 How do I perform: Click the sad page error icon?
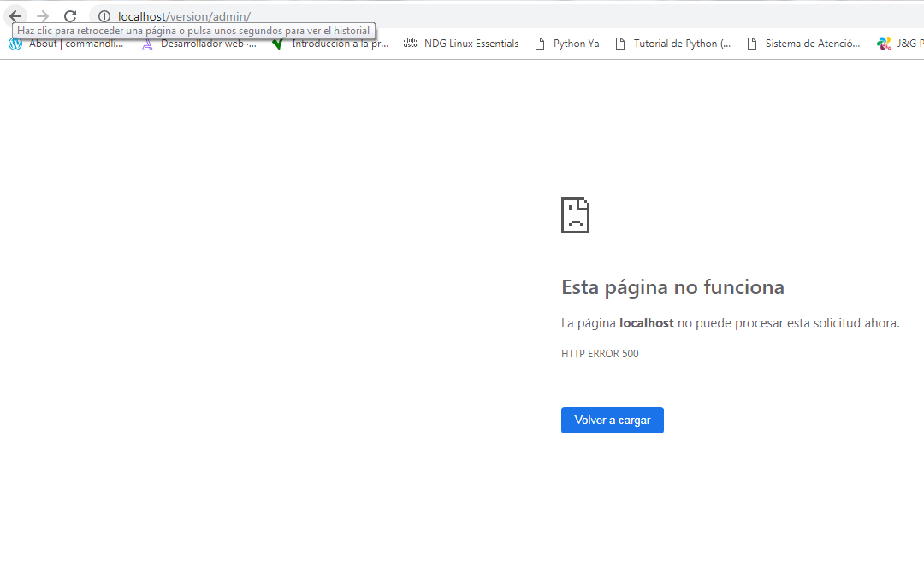tap(575, 215)
